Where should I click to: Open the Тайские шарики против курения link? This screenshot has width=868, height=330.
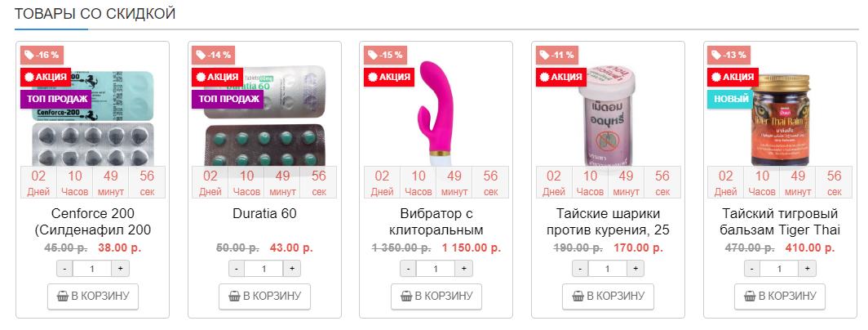(x=608, y=221)
